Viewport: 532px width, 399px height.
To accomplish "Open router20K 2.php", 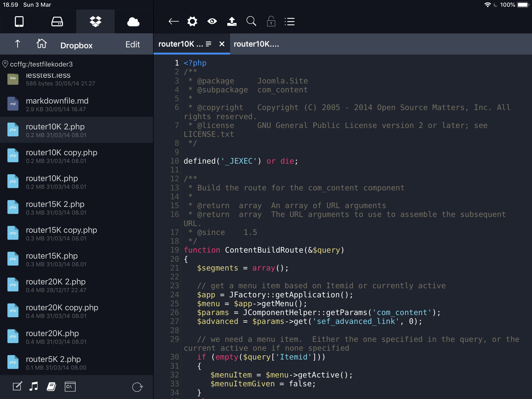I will point(77,285).
